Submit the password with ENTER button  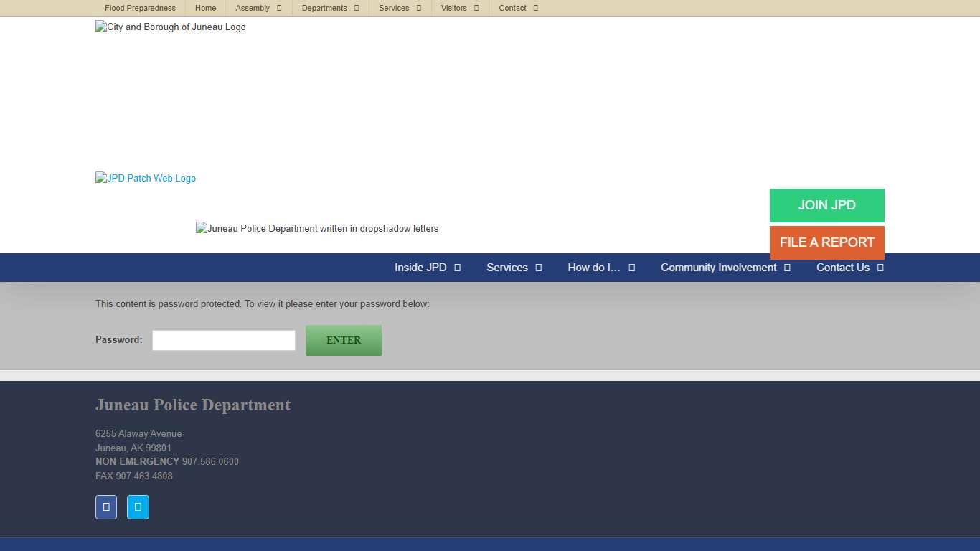(x=344, y=340)
